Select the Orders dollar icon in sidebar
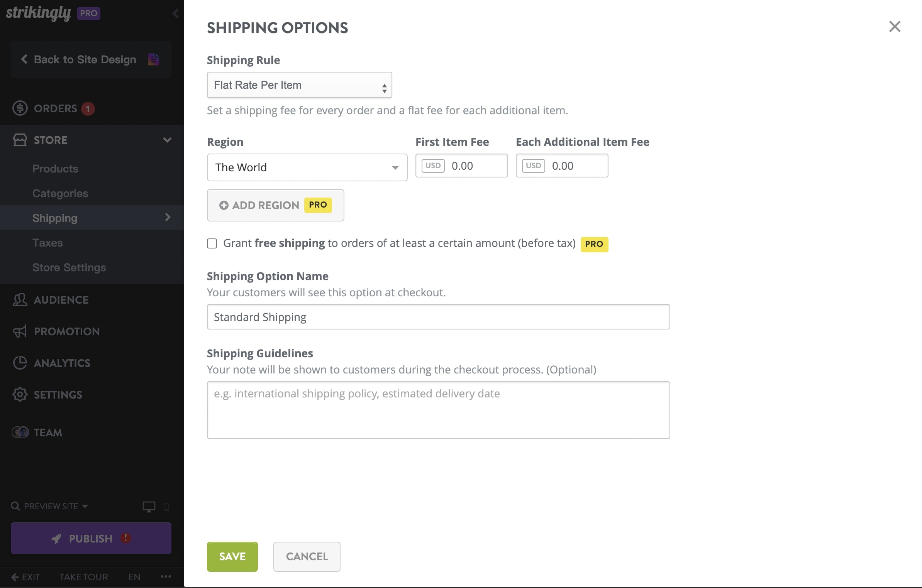Image resolution: width=922 pixels, height=588 pixels. click(20, 108)
